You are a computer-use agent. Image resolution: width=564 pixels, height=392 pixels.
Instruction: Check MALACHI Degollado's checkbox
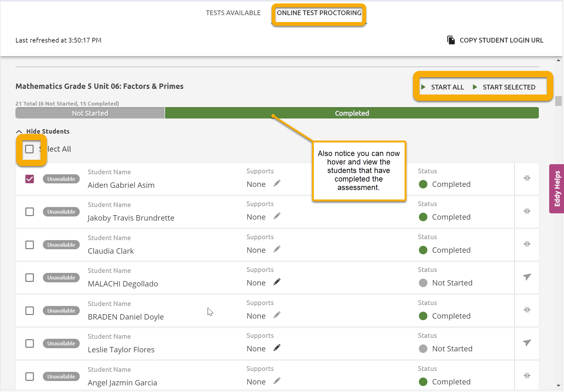click(30, 278)
